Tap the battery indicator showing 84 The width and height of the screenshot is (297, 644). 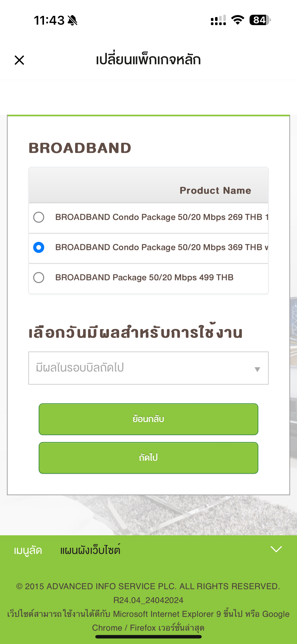pyautogui.click(x=260, y=20)
